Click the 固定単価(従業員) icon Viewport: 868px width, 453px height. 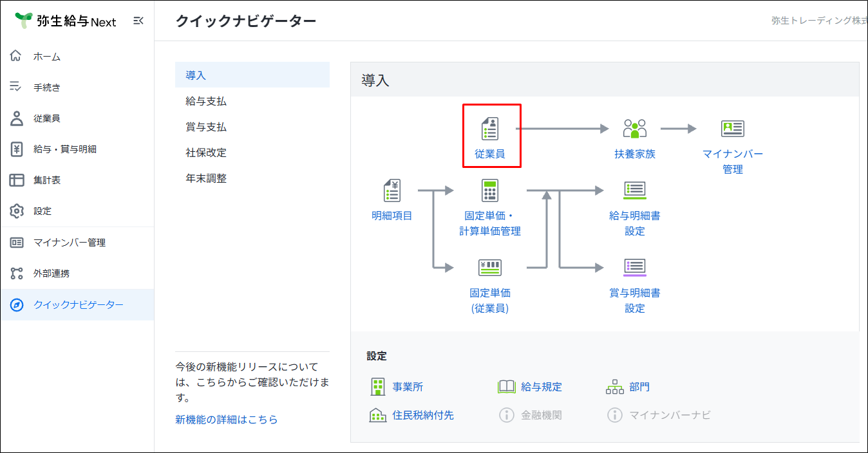coord(490,268)
